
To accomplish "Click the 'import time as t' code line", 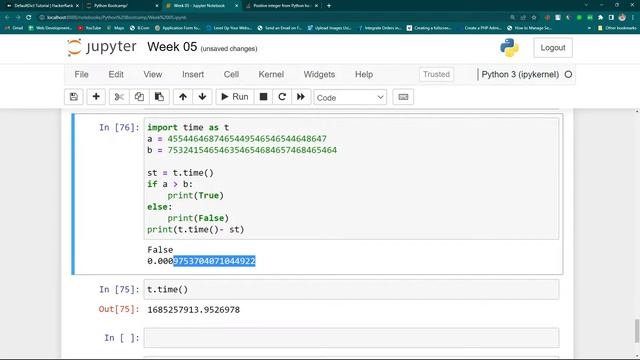I will click(188, 127).
